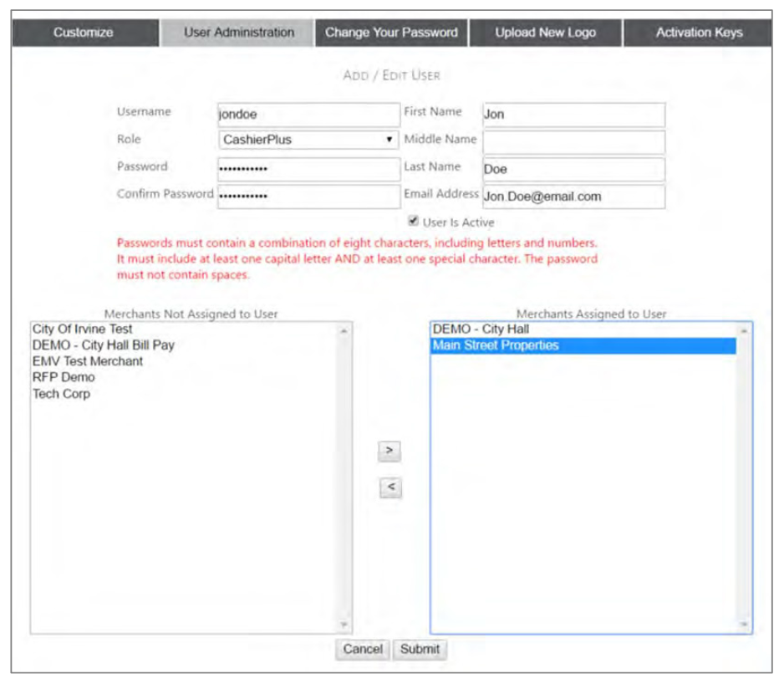This screenshot has width=784, height=684.
Task: Open the Activation Keys tab
Action: click(x=699, y=33)
